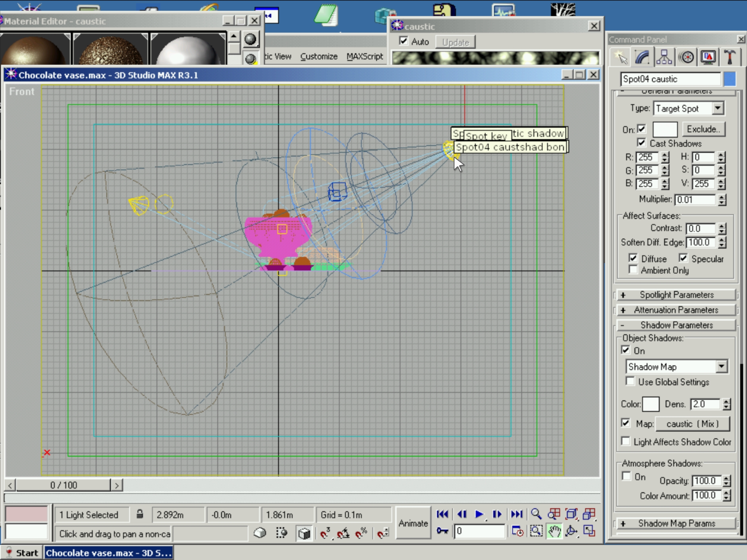
Task: Toggle the 3D Snap magnet icon
Action: click(x=325, y=533)
